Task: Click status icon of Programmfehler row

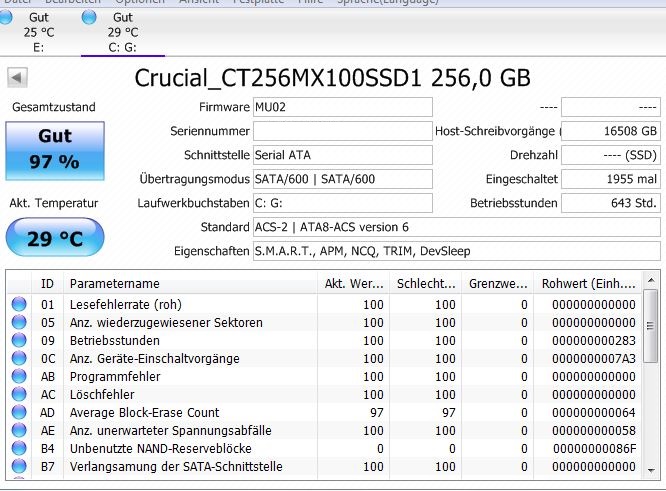Action: [x=19, y=376]
